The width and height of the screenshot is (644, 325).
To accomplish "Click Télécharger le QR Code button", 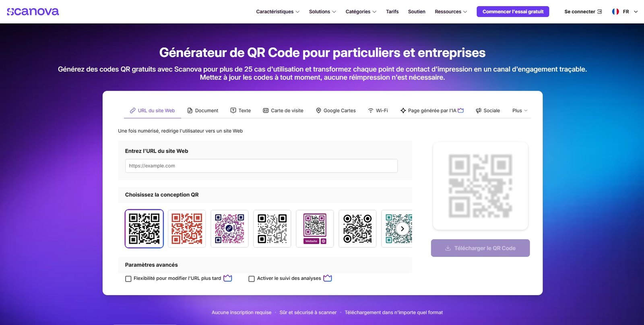I will pos(480,248).
